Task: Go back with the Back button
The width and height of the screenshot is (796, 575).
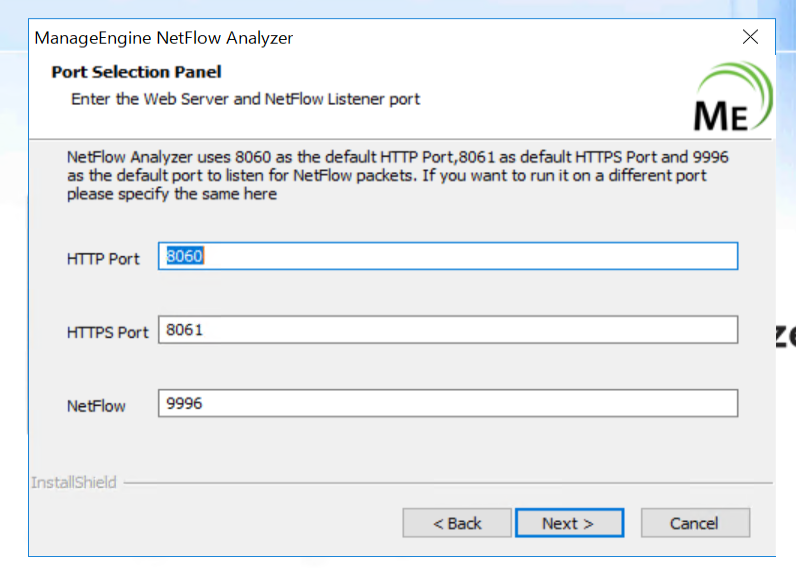Action: click(x=457, y=523)
